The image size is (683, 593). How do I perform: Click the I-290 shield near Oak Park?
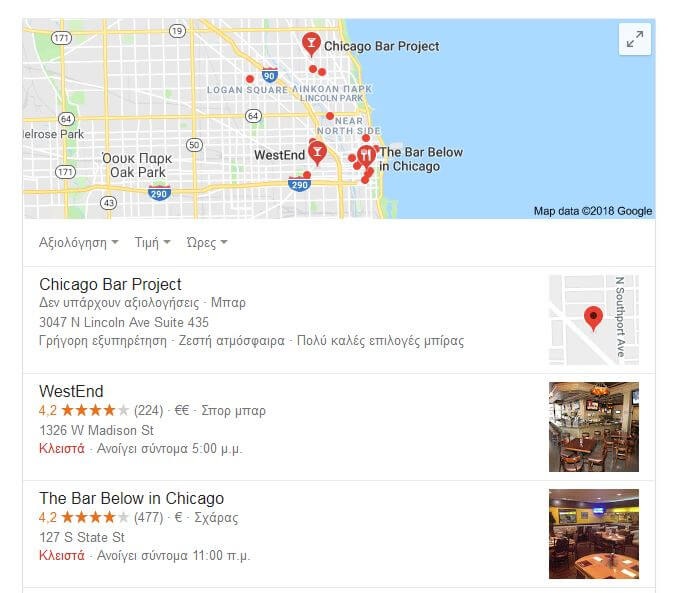159,193
